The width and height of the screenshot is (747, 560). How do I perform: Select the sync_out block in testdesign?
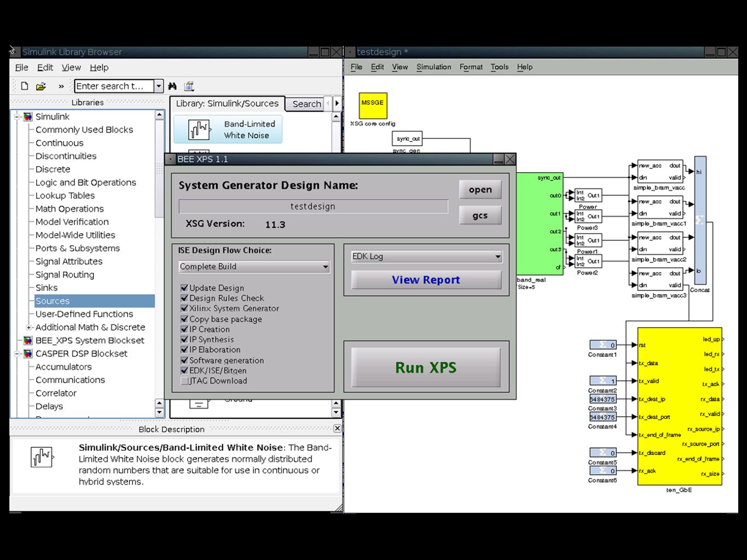[x=407, y=139]
